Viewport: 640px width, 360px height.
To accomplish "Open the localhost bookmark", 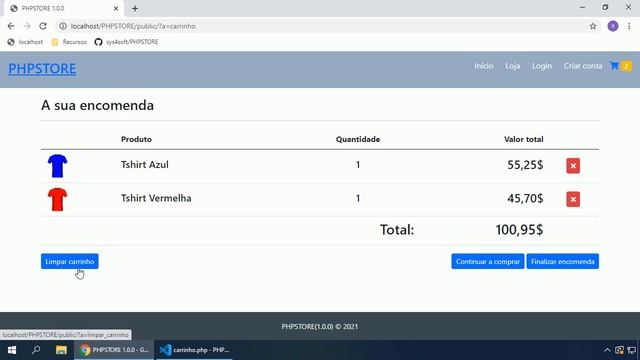I will tap(25, 42).
